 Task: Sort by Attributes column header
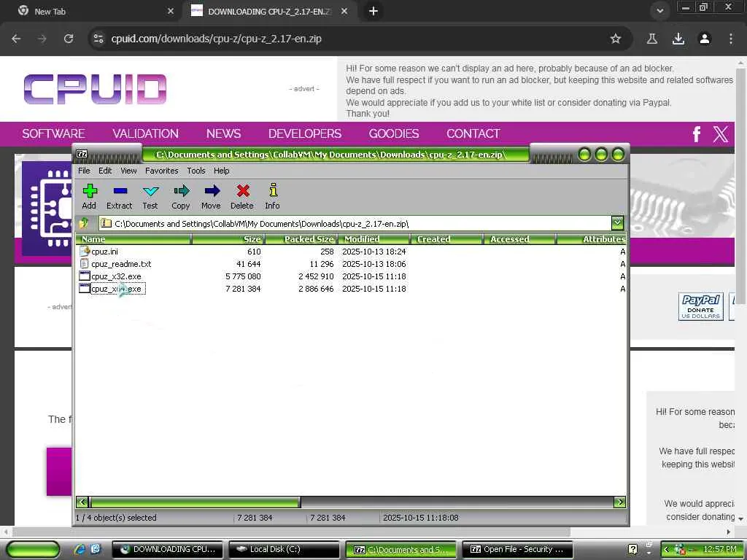pos(591,239)
